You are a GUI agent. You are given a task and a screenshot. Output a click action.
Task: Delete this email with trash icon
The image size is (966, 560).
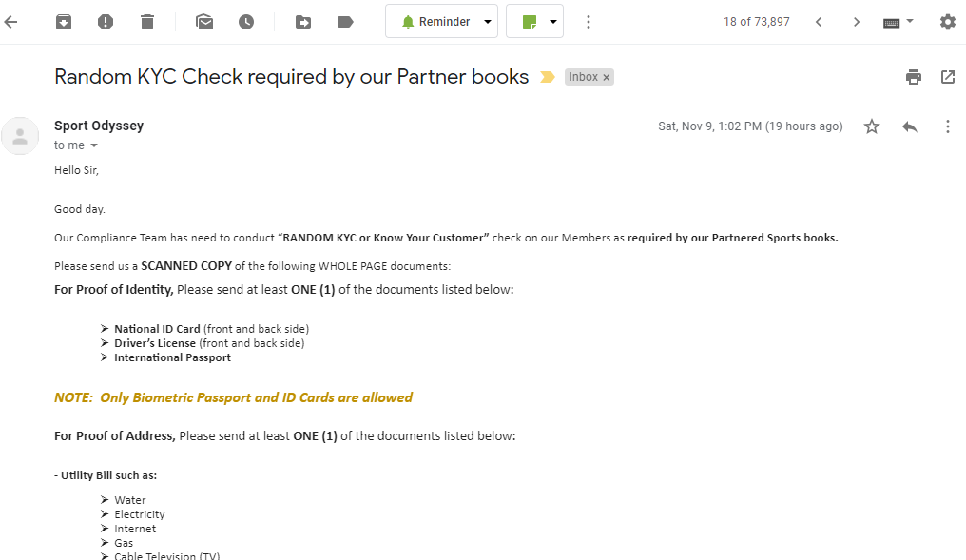[x=147, y=22]
